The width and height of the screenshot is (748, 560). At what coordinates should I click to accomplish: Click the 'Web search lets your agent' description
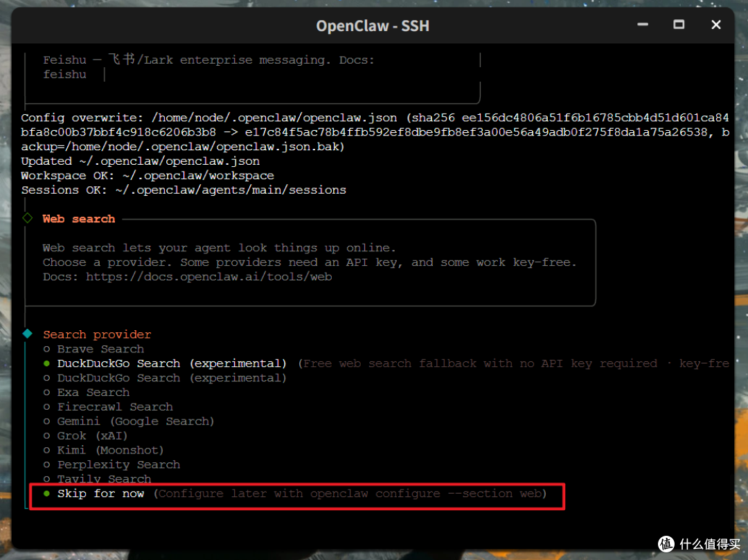[219, 248]
